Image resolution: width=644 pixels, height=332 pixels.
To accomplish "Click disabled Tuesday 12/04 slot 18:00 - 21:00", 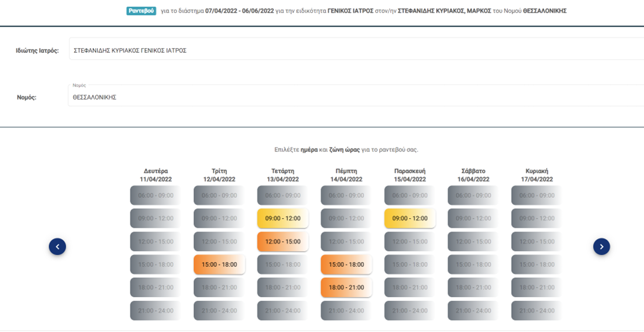I will (x=219, y=287).
